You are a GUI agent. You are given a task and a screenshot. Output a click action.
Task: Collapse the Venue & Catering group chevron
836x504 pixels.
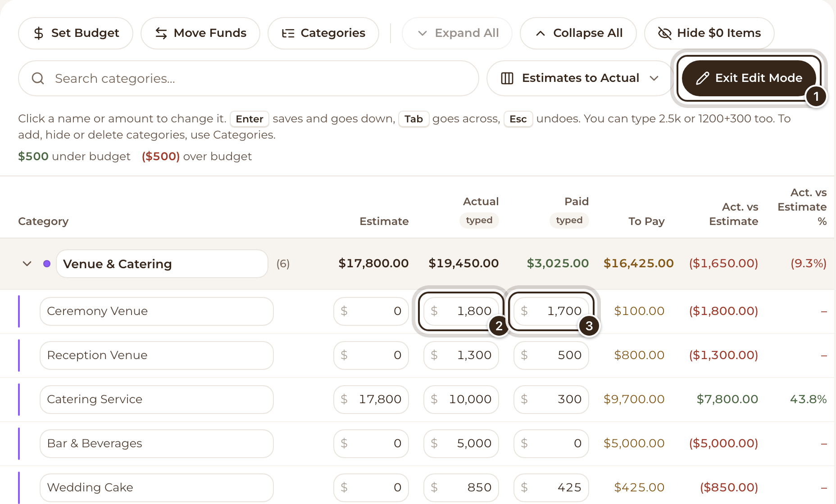[27, 264]
